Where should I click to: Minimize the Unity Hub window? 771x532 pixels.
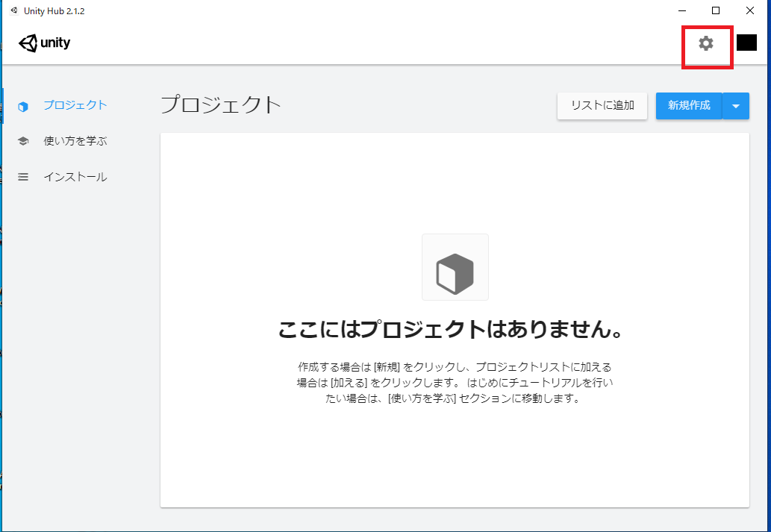681,10
